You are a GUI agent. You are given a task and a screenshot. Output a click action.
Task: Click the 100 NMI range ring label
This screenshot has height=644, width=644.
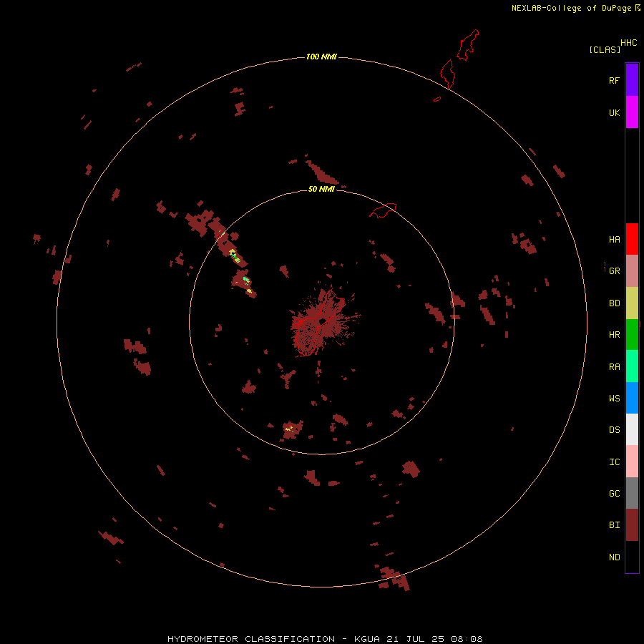pyautogui.click(x=321, y=57)
